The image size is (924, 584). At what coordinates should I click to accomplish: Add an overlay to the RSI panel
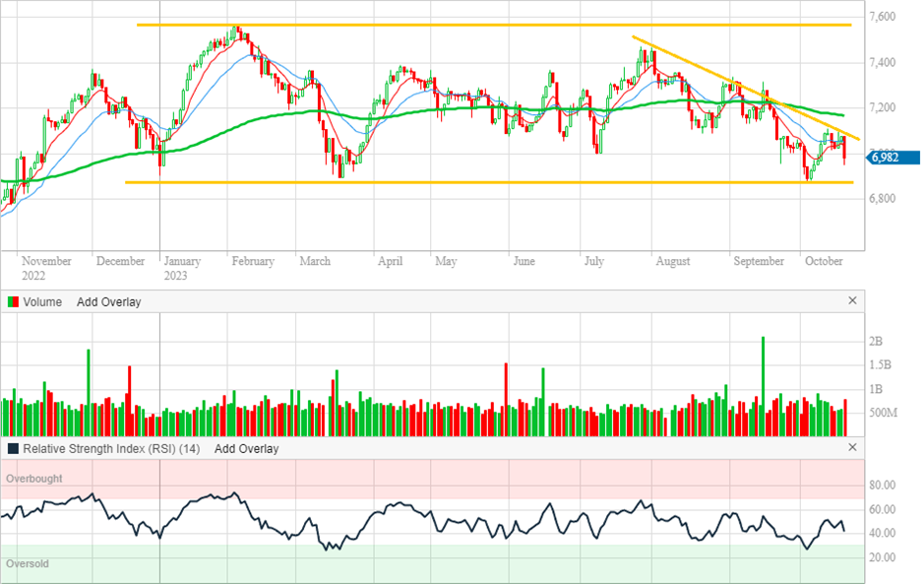pyautogui.click(x=246, y=449)
